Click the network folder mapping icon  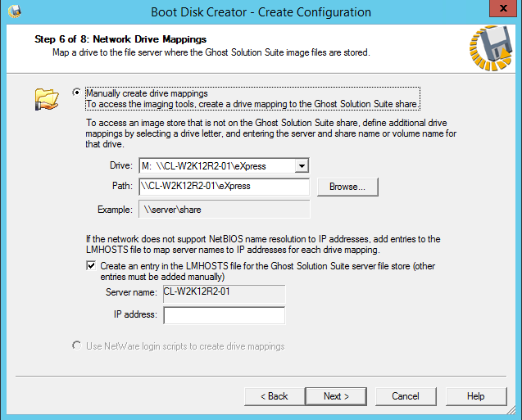[x=47, y=99]
